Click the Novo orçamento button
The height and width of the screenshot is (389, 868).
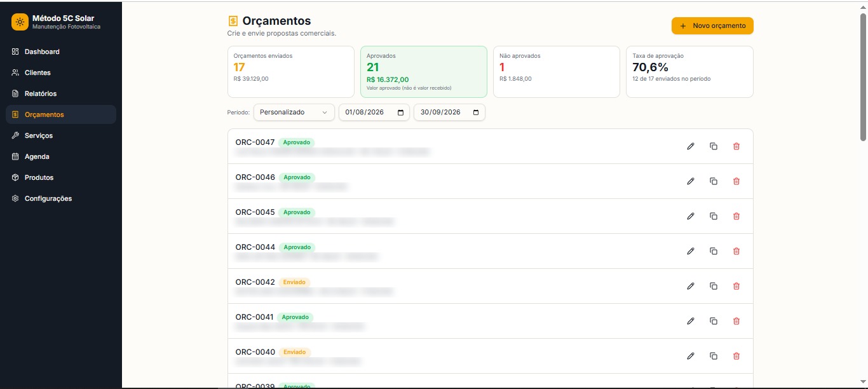pyautogui.click(x=712, y=26)
